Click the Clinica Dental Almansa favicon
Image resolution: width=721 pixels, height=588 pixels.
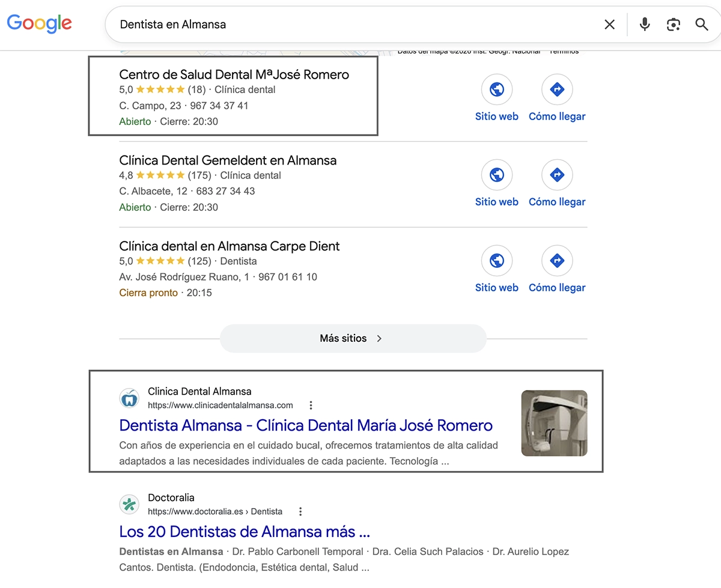(129, 398)
